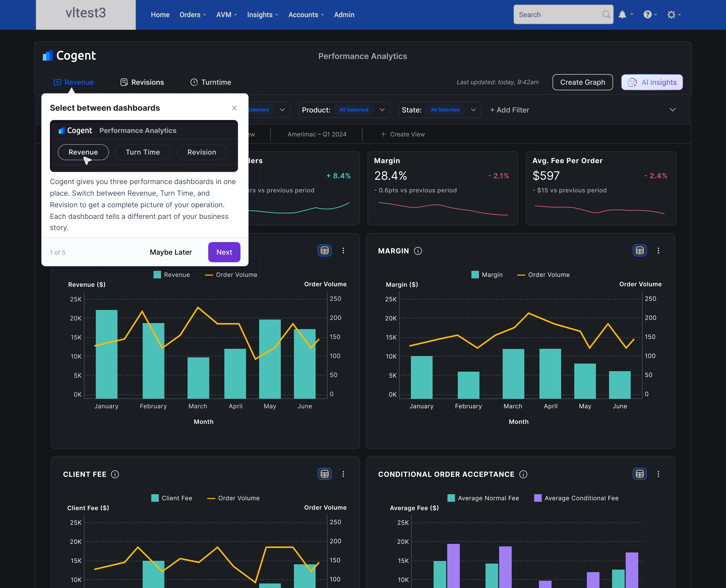Open Conditional Order Acceptance three-dot menu

coord(658,474)
